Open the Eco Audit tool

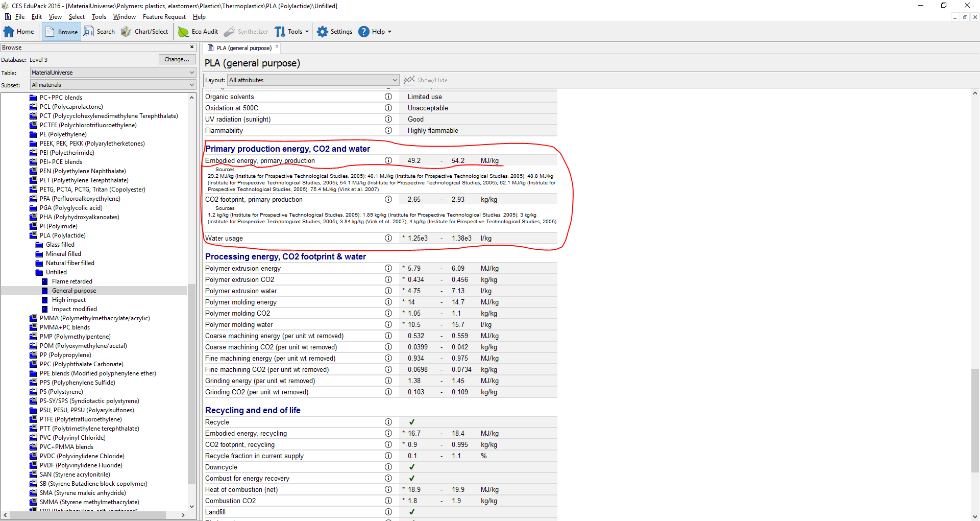[x=198, y=32]
